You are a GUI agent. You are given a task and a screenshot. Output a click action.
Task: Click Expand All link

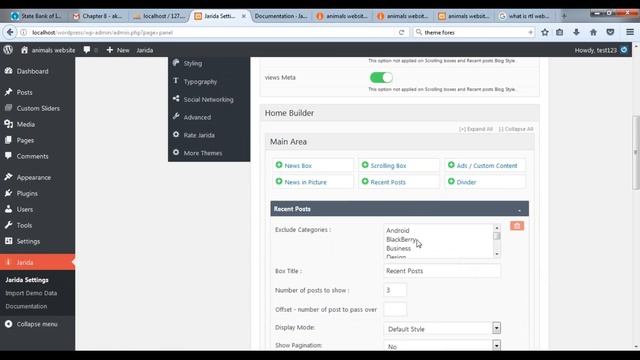pos(476,129)
